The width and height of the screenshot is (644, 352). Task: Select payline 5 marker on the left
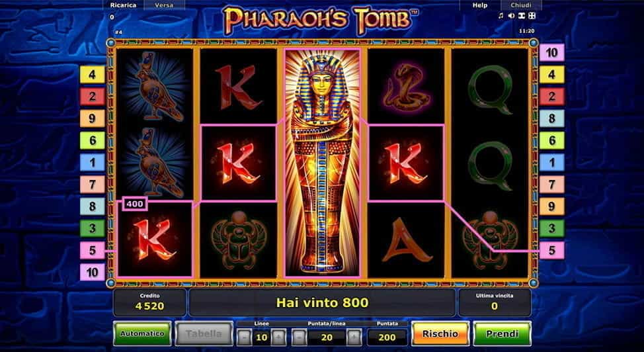(92, 250)
